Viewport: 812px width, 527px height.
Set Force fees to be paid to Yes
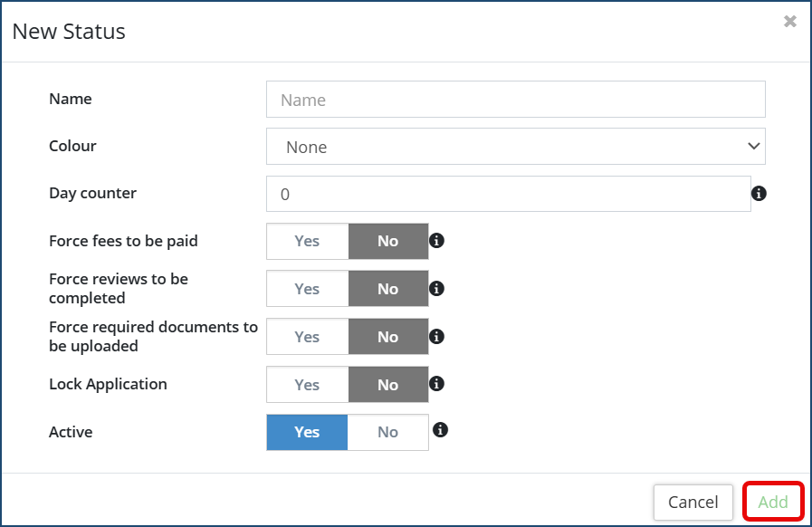[308, 241]
